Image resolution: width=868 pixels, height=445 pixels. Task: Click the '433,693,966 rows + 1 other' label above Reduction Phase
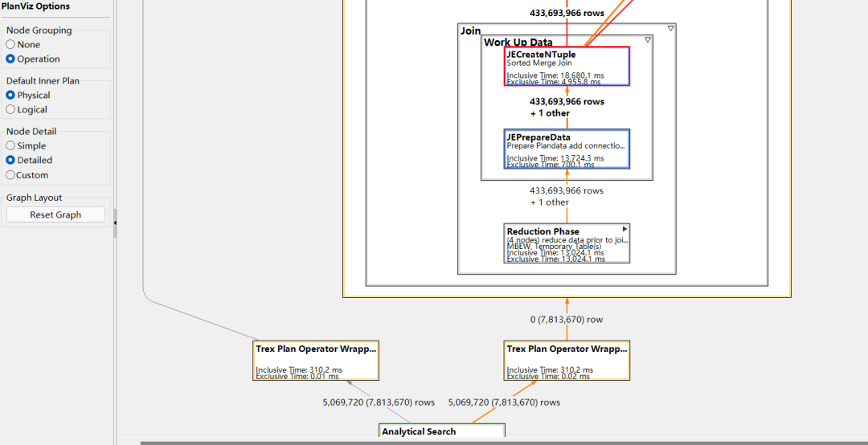pos(567,197)
